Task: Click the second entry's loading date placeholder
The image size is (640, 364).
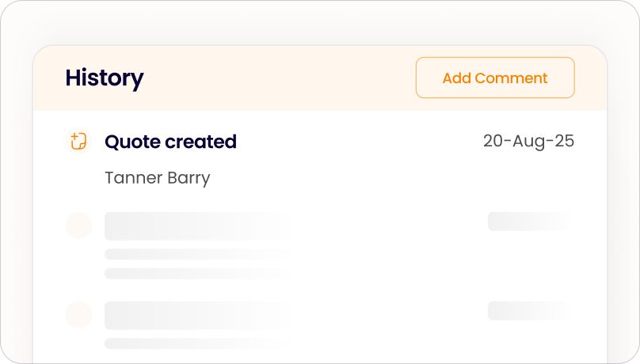Action: (527, 222)
